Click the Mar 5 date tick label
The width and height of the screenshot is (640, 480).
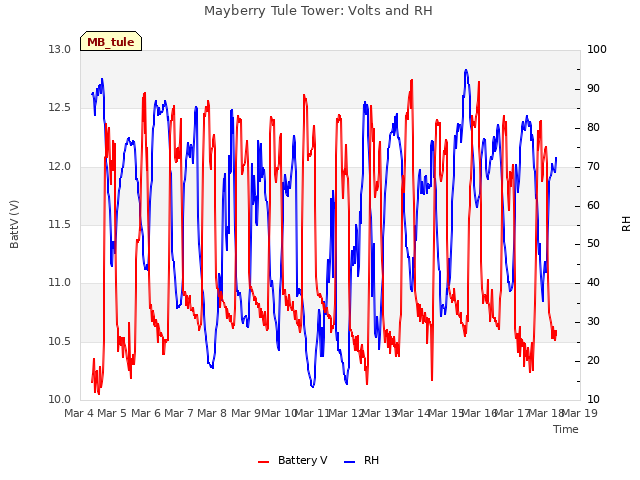[112, 413]
